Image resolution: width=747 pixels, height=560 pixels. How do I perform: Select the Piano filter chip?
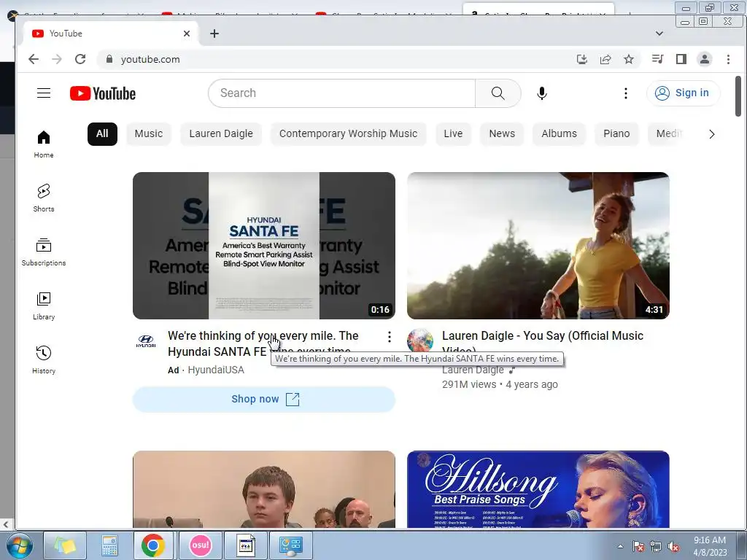pos(616,134)
